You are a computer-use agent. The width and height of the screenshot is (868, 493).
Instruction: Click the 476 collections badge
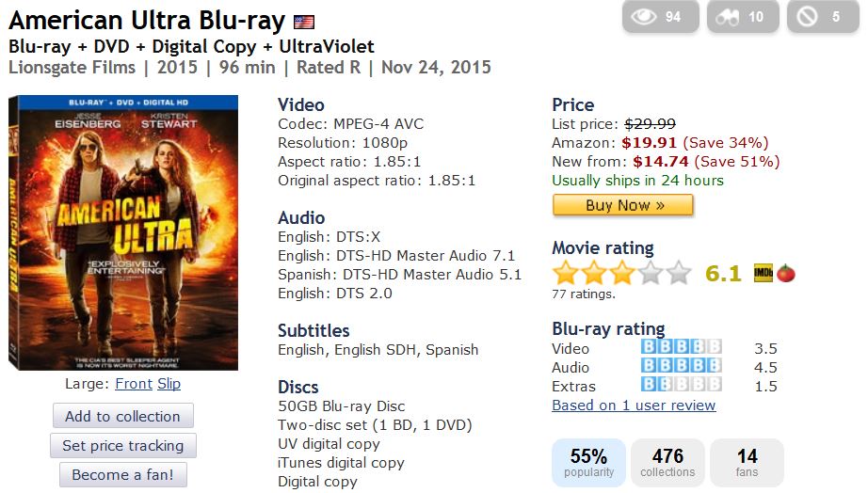point(667,463)
